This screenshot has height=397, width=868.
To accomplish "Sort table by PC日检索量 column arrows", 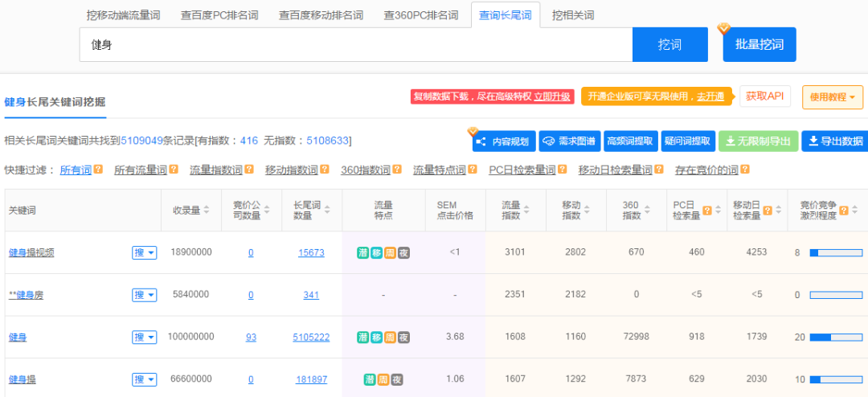I will [x=718, y=210].
